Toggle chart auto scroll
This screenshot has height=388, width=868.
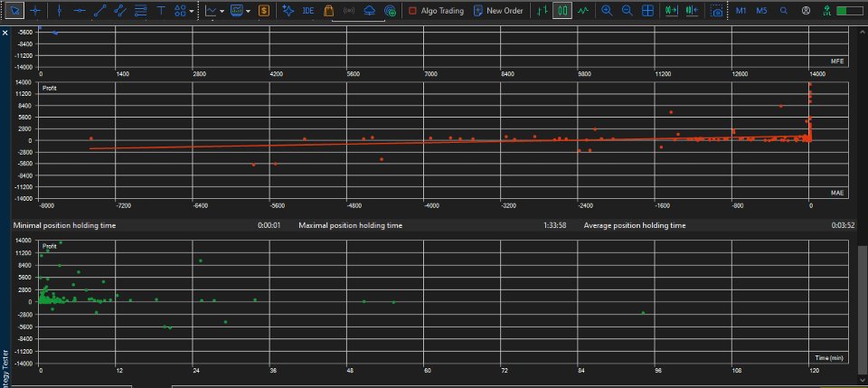pos(672,11)
